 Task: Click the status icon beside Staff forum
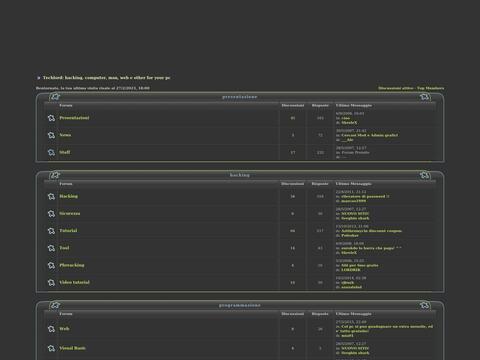pyautogui.click(x=51, y=152)
